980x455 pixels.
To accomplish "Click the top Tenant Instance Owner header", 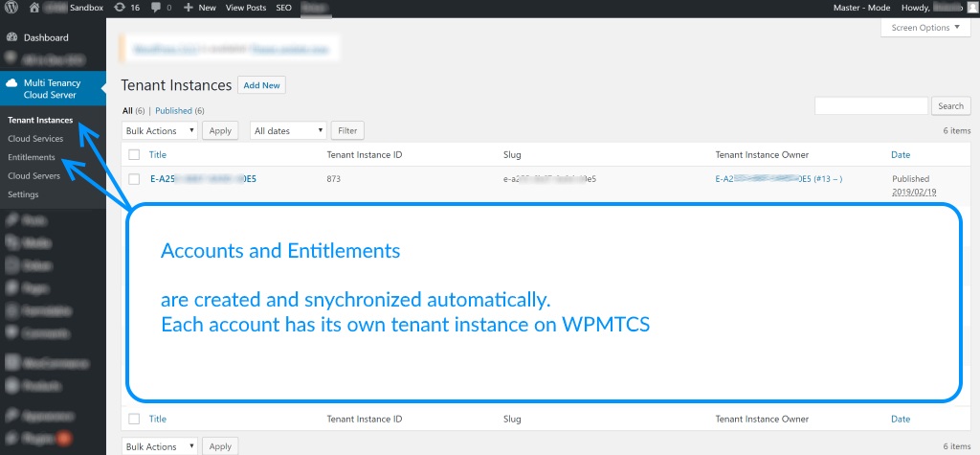I will coord(762,154).
